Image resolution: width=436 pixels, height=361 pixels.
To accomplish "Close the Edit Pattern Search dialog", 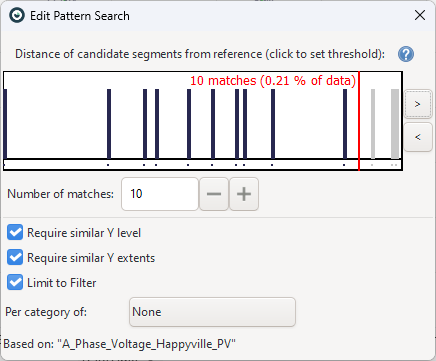I will pyautogui.click(x=420, y=15).
